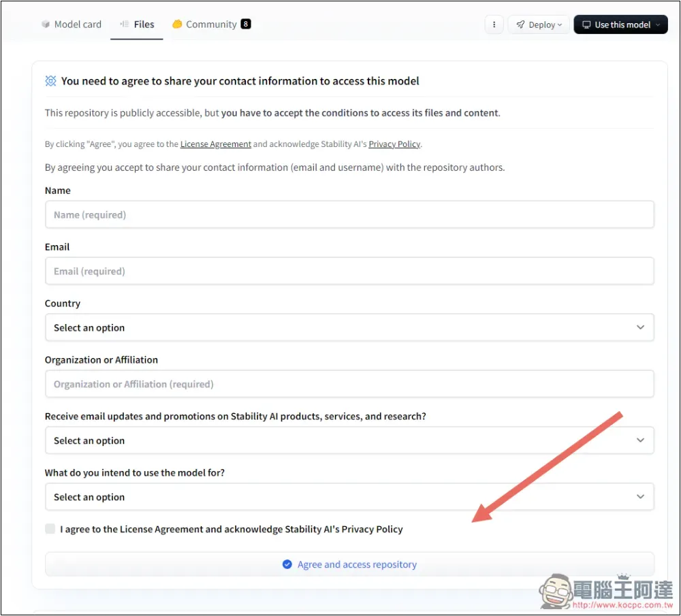Open the License Agreement link
This screenshot has width=681, height=616.
215,144
